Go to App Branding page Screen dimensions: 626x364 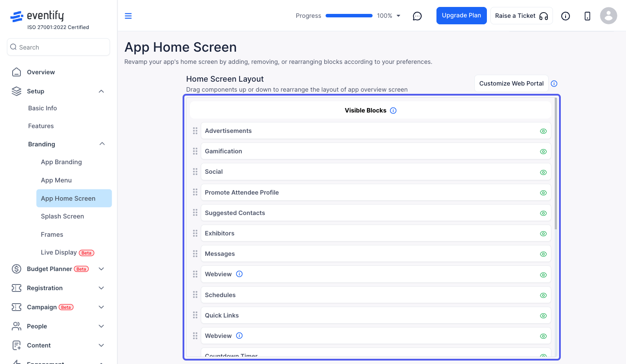61,162
